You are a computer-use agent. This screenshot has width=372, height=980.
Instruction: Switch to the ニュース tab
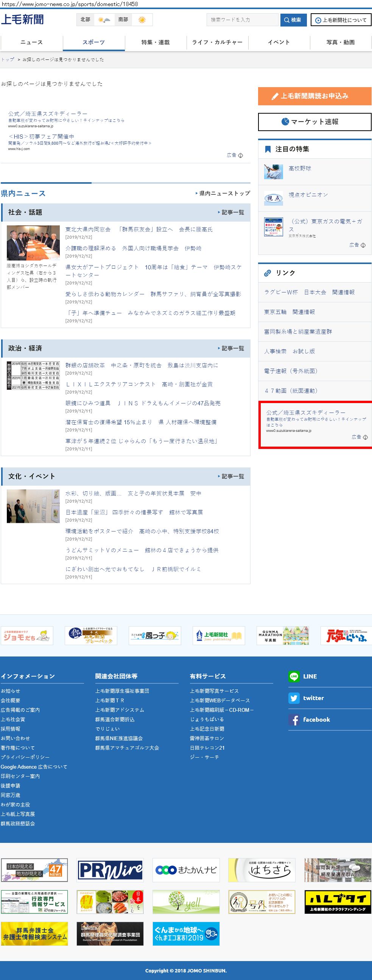click(31, 42)
